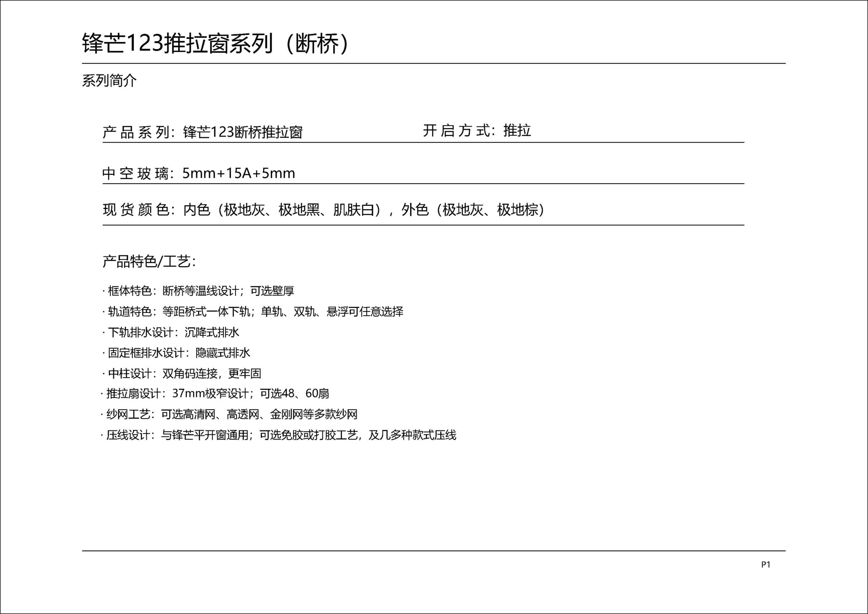Click the 内色（极地灰、极地黑、肌肤白）text
Viewport: 868px width, 614px height.
pyautogui.click(x=283, y=210)
